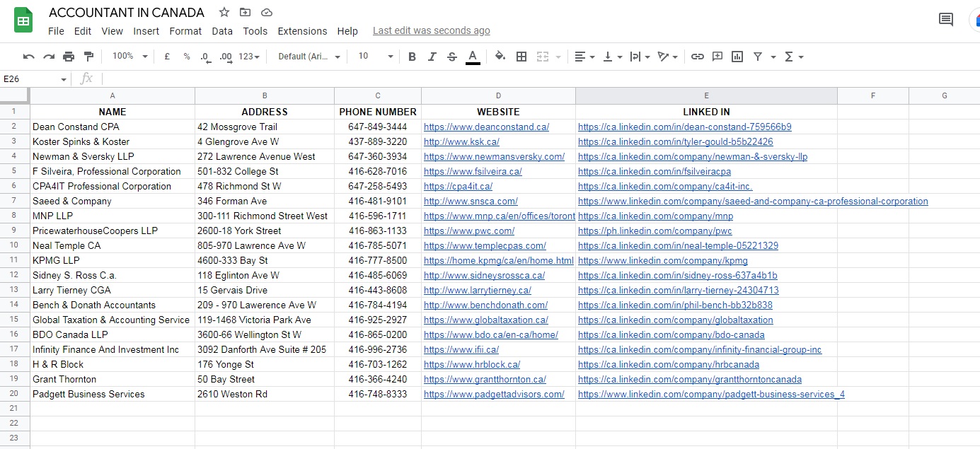Select cell '416-596-1711'
Screen dimensions: 980x449
point(378,216)
